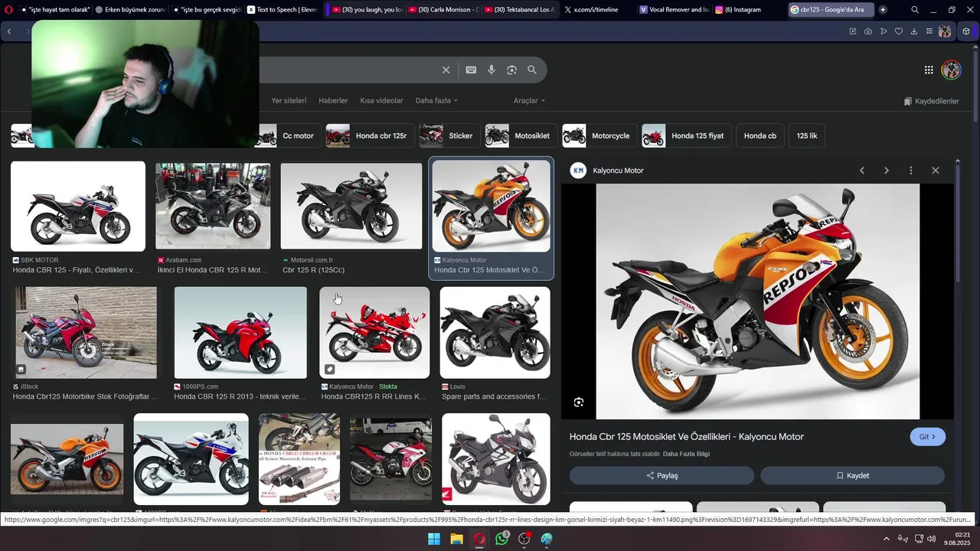Open the Google account avatar

point(951,70)
